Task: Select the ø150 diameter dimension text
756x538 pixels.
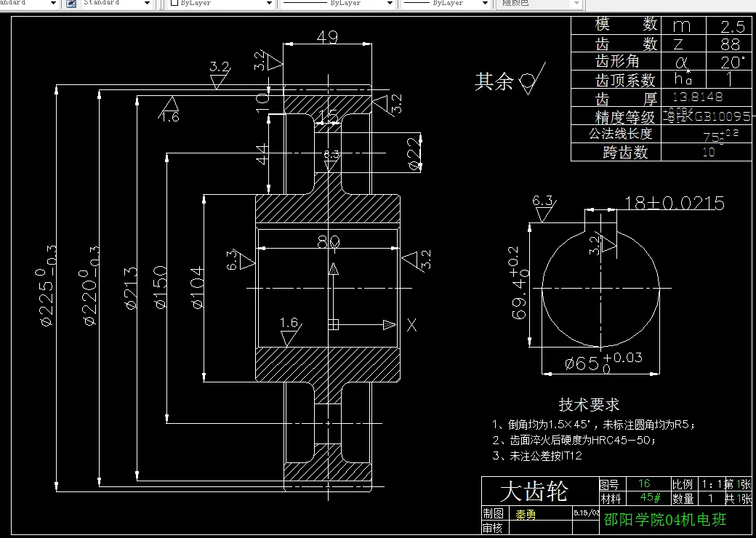Action: click(161, 287)
